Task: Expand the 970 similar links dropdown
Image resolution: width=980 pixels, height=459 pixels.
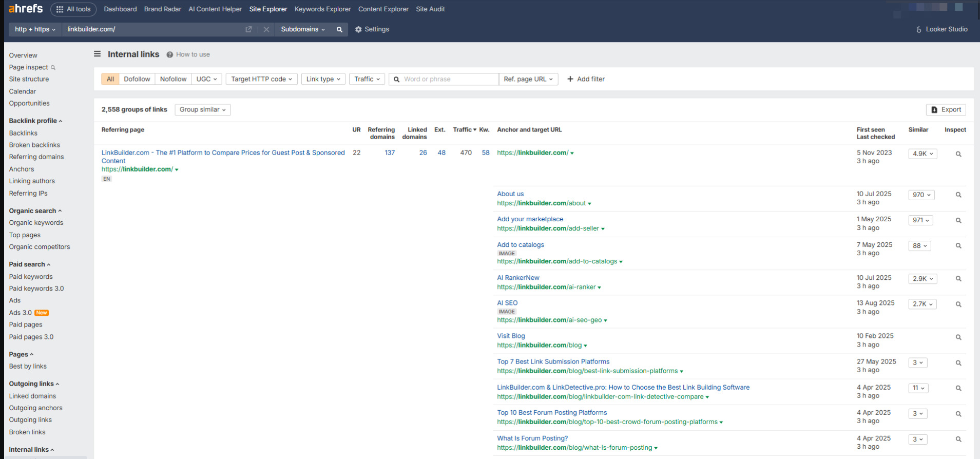Action: pos(921,195)
